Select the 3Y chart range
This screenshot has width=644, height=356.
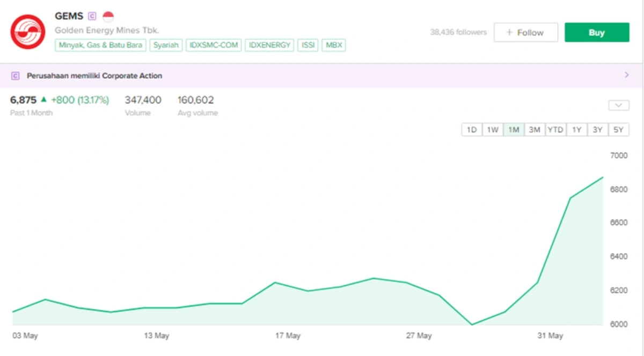point(597,130)
